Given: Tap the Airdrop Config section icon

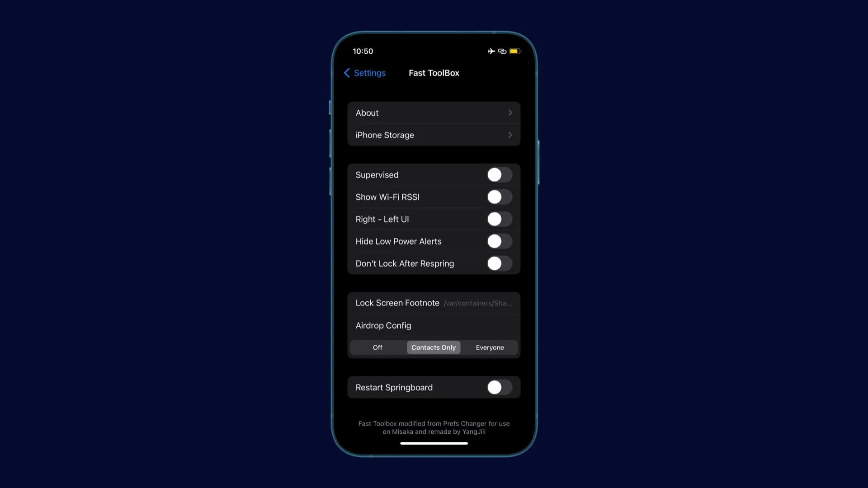Looking at the screenshot, I should (x=383, y=325).
